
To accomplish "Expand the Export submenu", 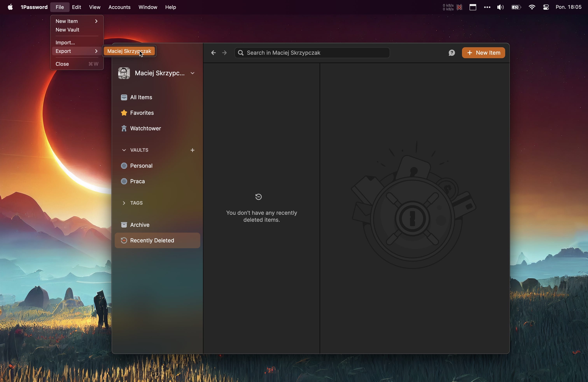I will pyautogui.click(x=77, y=51).
